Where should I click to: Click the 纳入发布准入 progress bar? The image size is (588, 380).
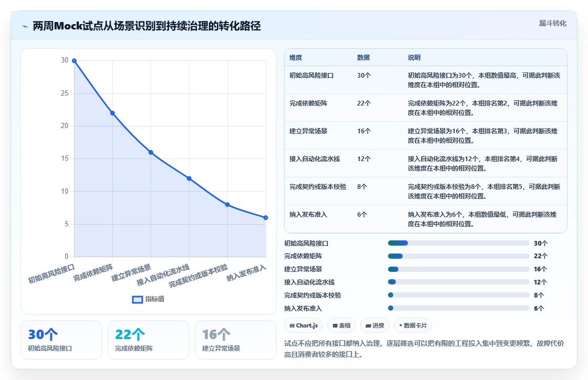click(x=458, y=309)
